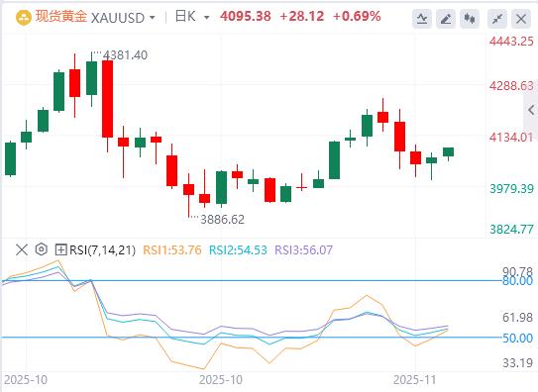Viewport: 538px width, 392px height.
Task: Select the drawing pencil tool
Action: pyautogui.click(x=446, y=19)
